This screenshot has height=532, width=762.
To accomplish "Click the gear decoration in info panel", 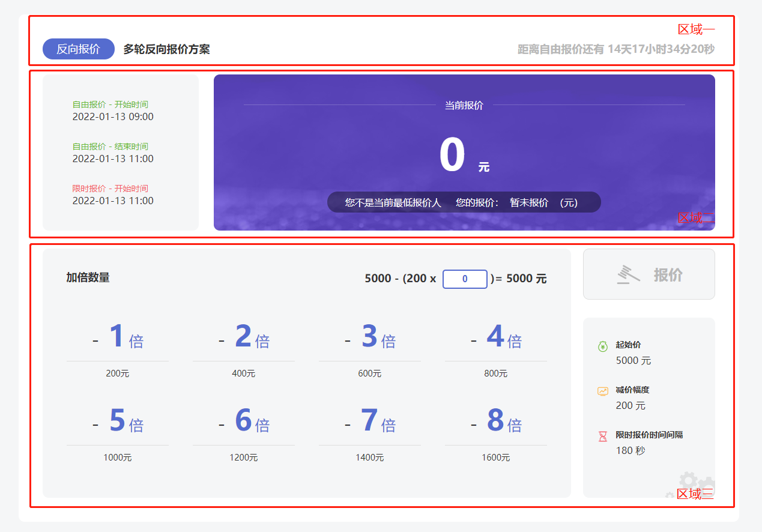I will click(x=691, y=483).
